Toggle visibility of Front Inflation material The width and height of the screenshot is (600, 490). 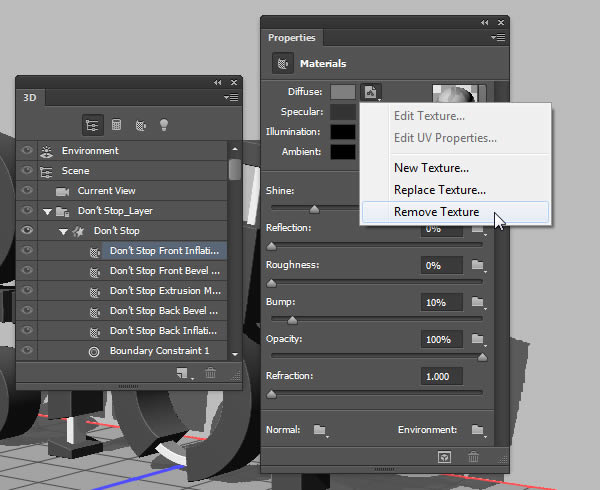click(27, 250)
